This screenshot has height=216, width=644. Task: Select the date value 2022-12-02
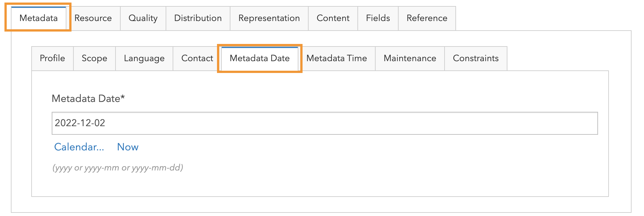(x=79, y=123)
